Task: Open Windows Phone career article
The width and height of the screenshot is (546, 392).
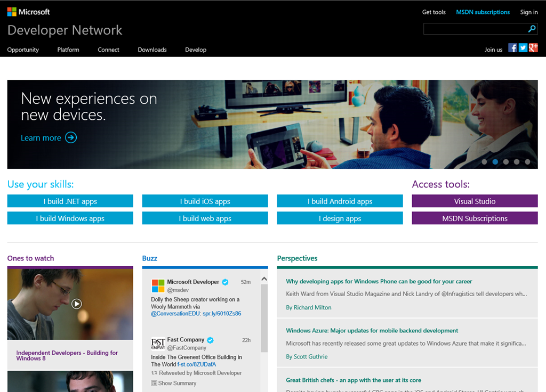Action: 379,281
